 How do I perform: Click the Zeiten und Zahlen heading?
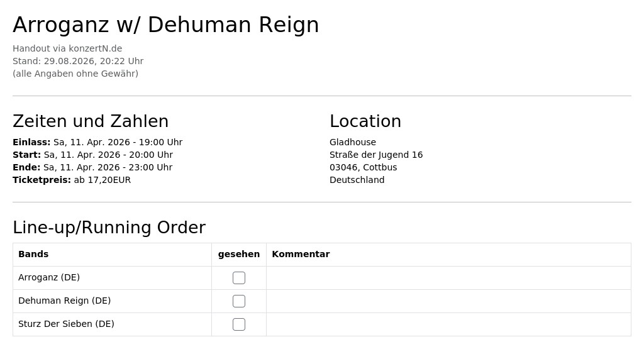click(91, 121)
